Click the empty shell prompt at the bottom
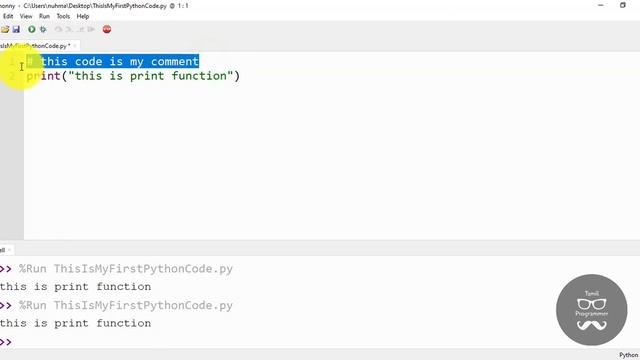 pos(6,342)
